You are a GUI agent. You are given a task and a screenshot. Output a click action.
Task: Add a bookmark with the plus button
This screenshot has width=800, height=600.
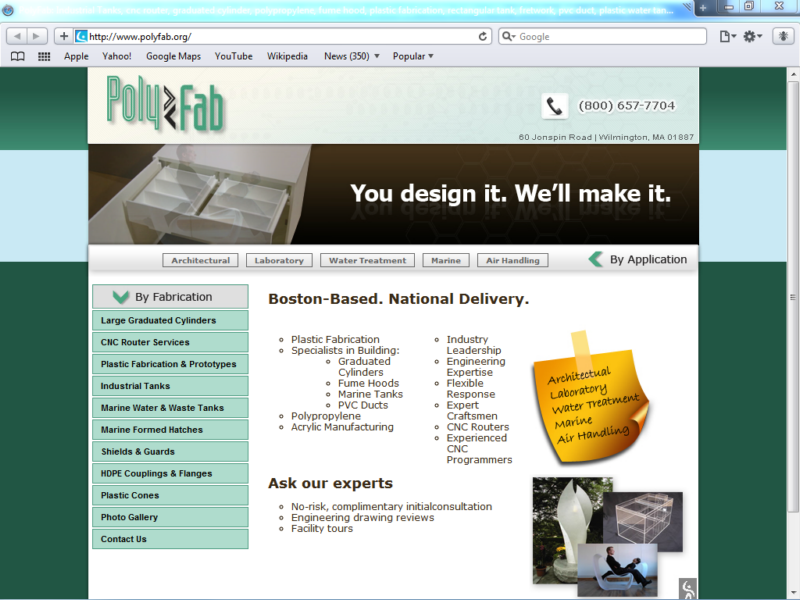pos(64,36)
